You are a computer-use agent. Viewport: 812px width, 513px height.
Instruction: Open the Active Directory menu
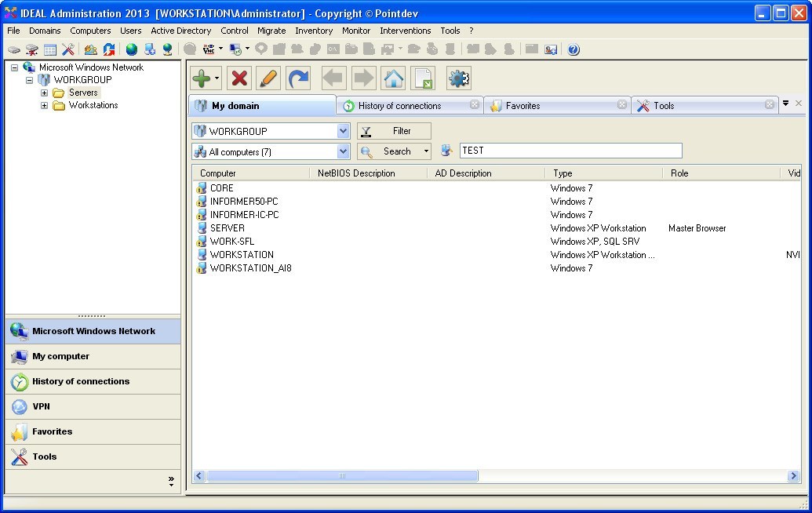point(180,31)
